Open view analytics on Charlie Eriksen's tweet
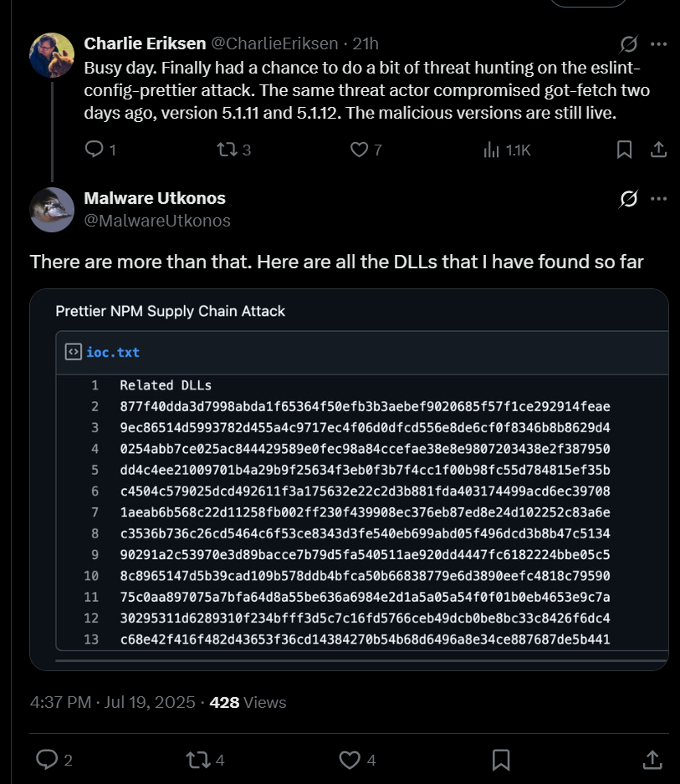Screen dimensions: 680x784 (491, 149)
